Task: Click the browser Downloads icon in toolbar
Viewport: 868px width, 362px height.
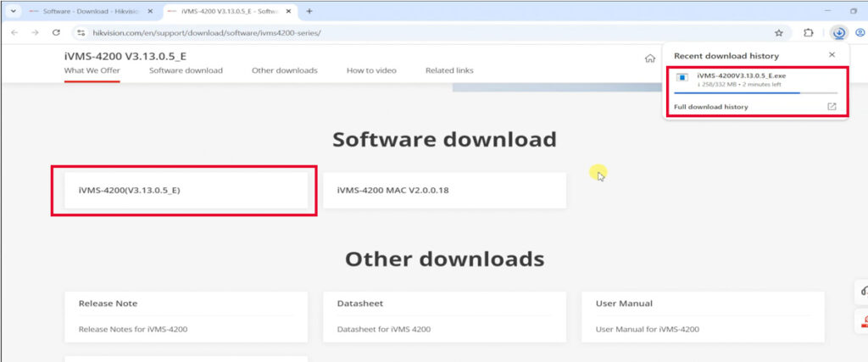Action: tap(838, 32)
